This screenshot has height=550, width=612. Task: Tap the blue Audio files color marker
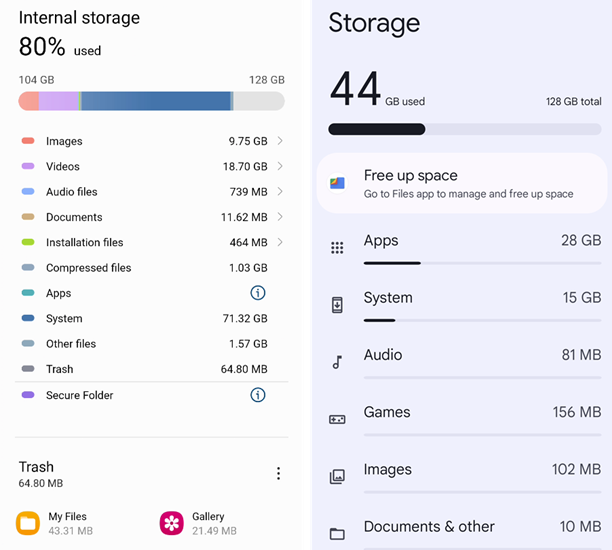coord(28,191)
